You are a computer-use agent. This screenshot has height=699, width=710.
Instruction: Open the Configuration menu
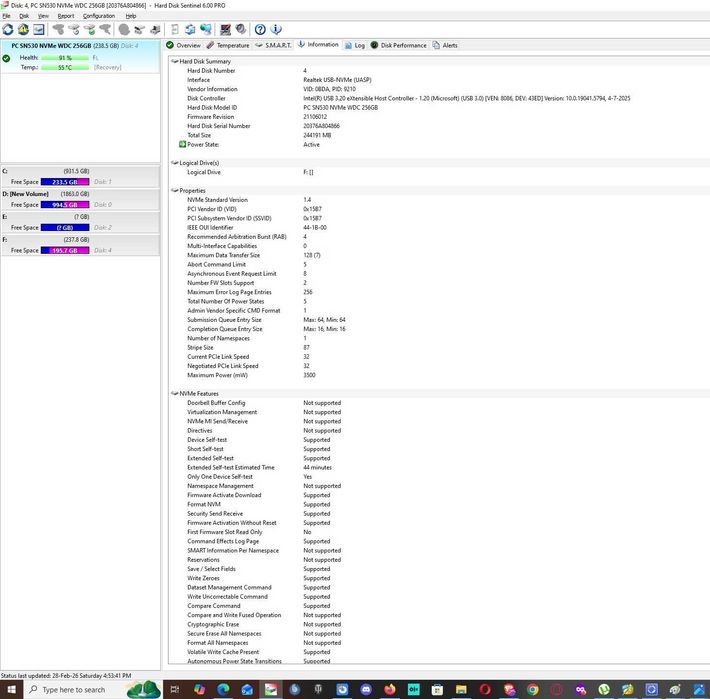(99, 16)
